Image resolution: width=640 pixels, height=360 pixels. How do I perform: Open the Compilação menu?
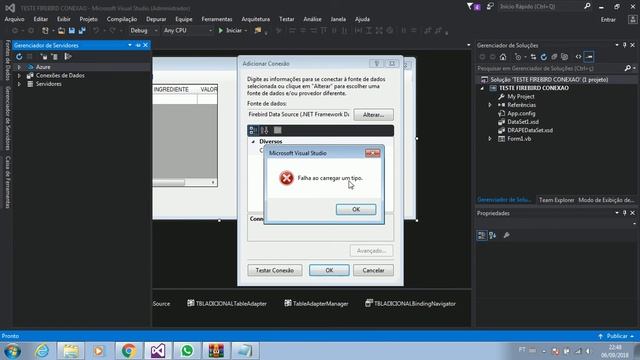pos(122,19)
